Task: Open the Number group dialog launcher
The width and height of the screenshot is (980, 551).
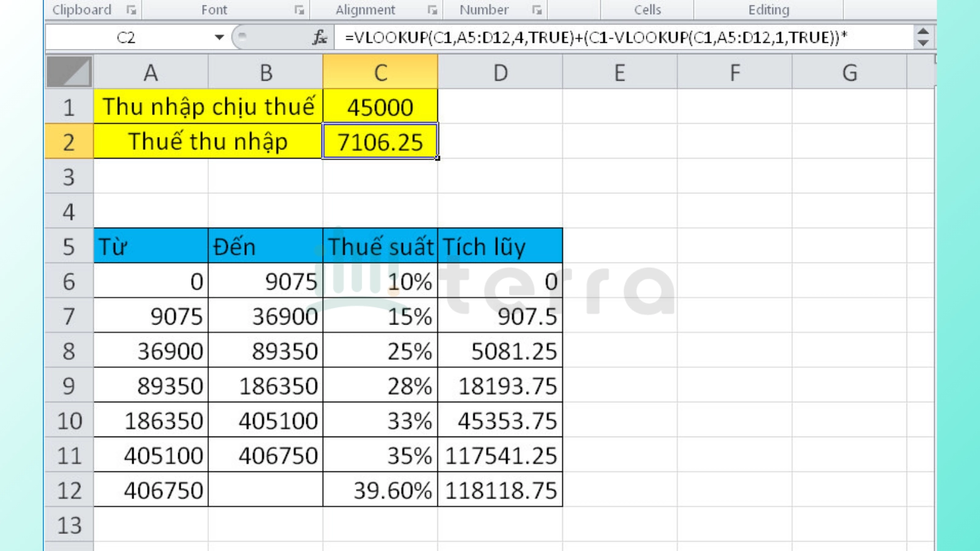Action: [x=537, y=10]
